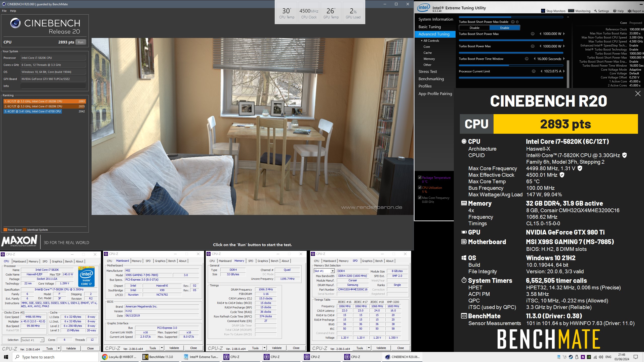The width and height of the screenshot is (644, 362).
Task: Toggle Max Core Frequency monitor checkbox
Action: click(x=420, y=198)
